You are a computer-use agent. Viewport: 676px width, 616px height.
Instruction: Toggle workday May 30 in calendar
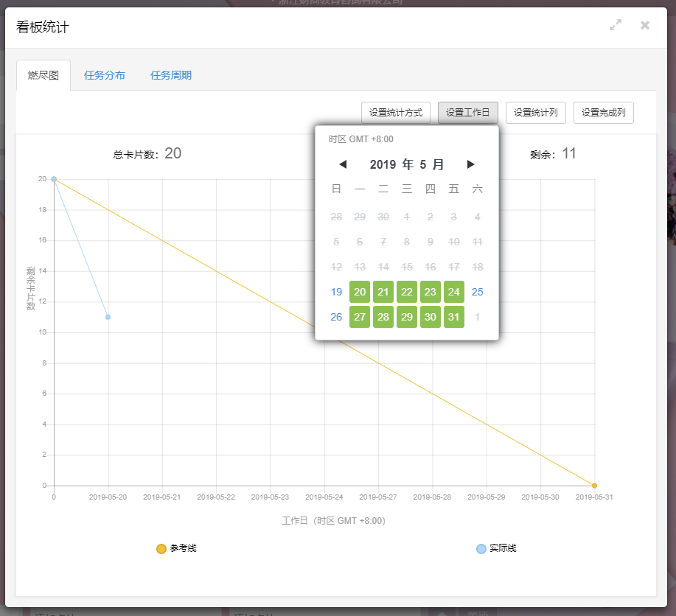(431, 317)
